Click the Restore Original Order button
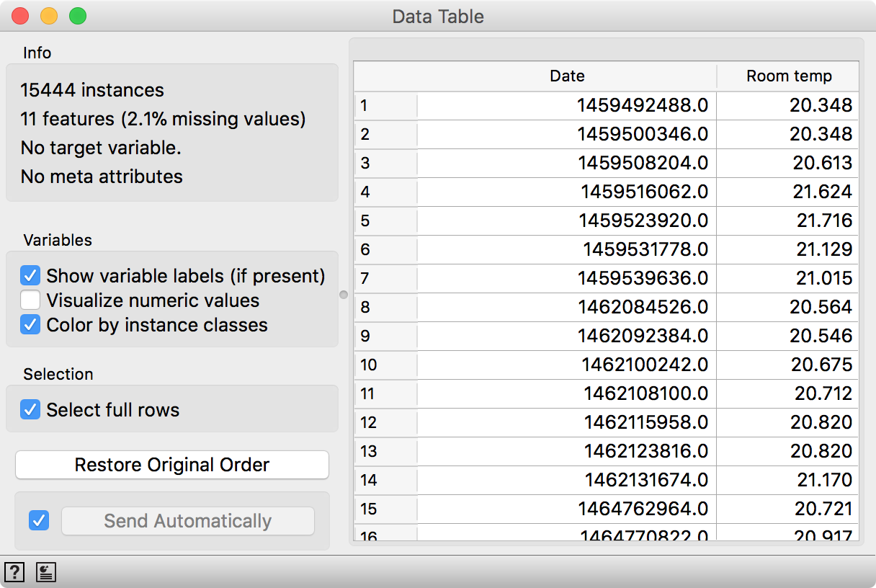The image size is (876, 588). pos(171,464)
